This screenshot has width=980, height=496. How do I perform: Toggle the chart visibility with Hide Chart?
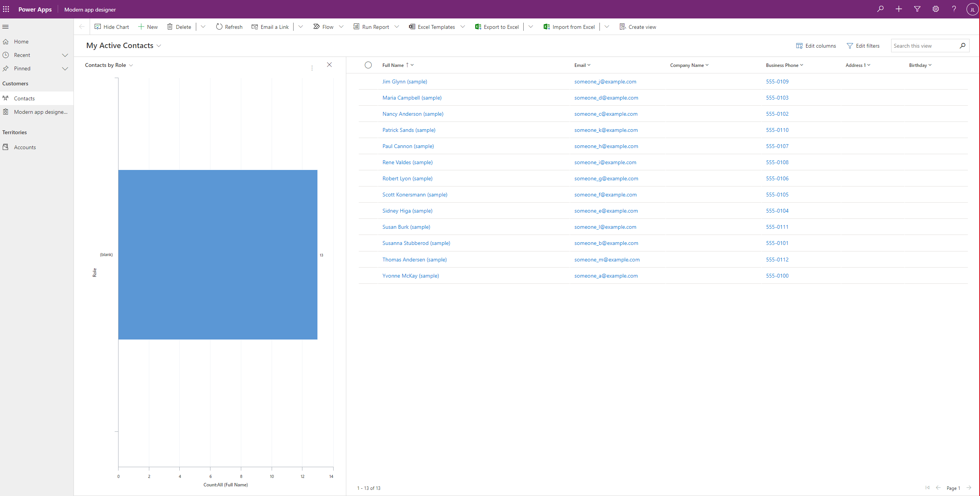pos(112,27)
